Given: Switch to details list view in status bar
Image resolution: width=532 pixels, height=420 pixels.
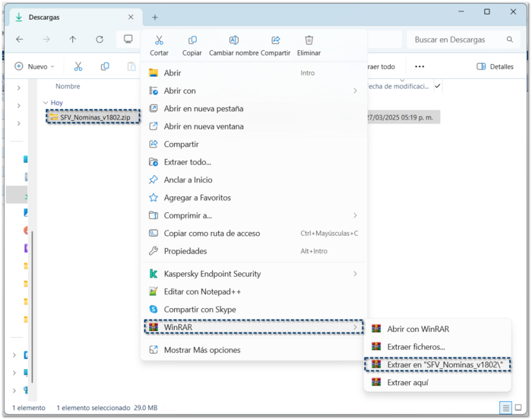Looking at the screenshot, I should point(505,409).
